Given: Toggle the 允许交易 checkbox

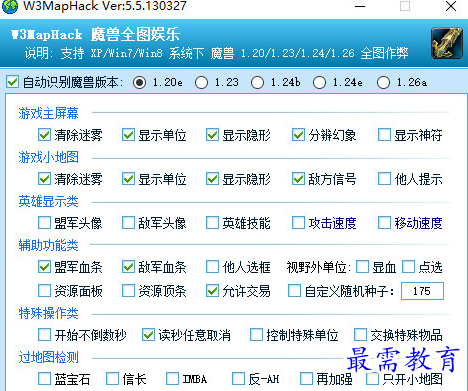Looking at the screenshot, I should (x=212, y=291).
